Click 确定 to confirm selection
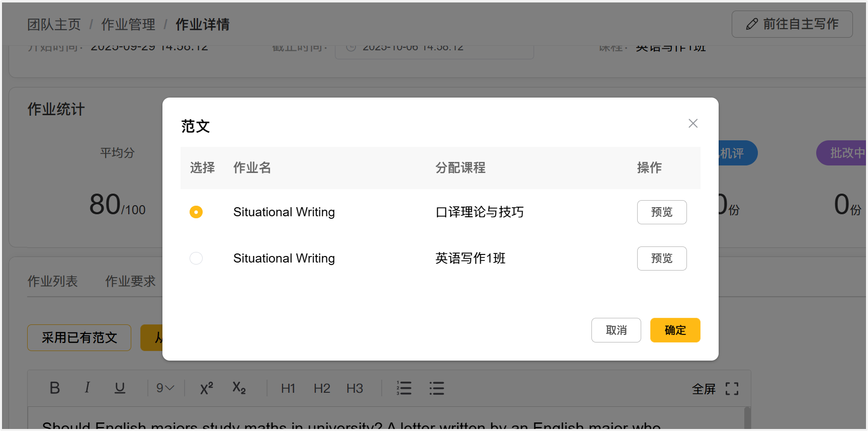The width and height of the screenshot is (868, 431). tap(675, 330)
